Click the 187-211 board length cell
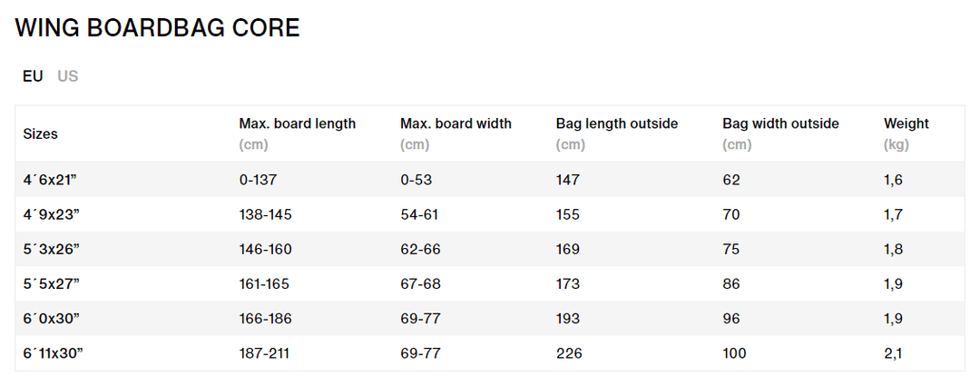Screen dimensions: 980x386 click(264, 353)
